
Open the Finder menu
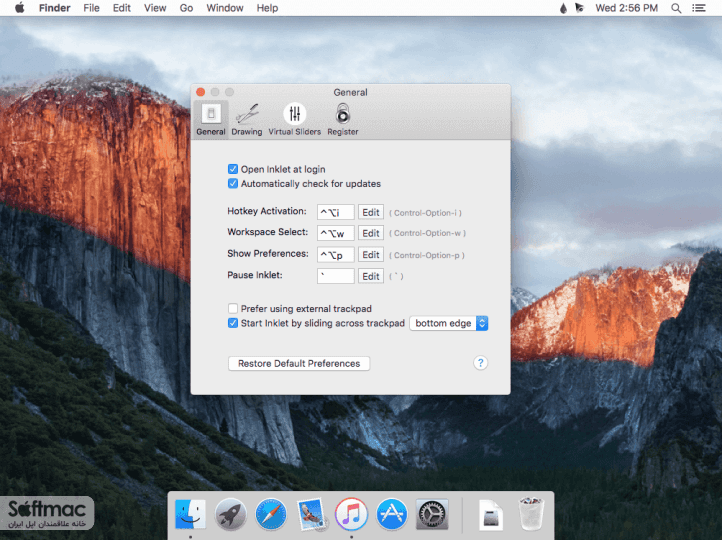click(54, 8)
